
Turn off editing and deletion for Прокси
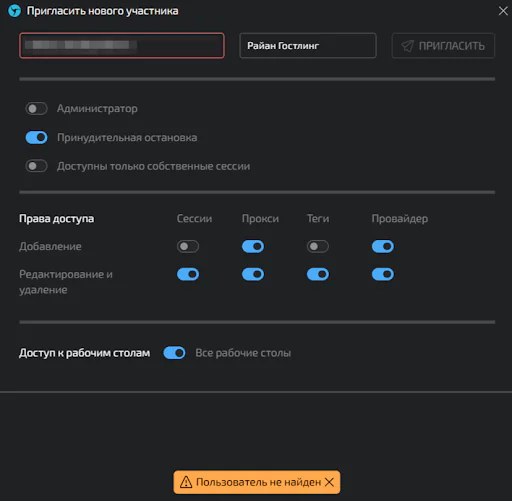[253, 274]
